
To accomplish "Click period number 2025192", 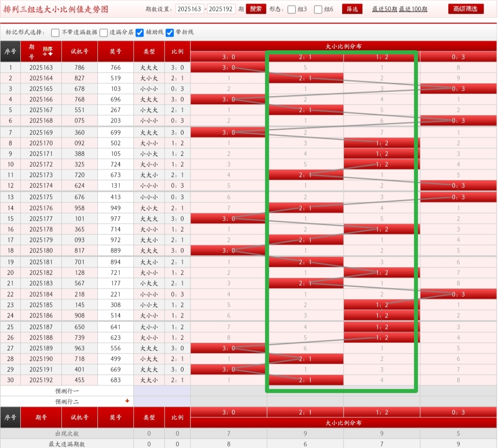I will 41,380.
